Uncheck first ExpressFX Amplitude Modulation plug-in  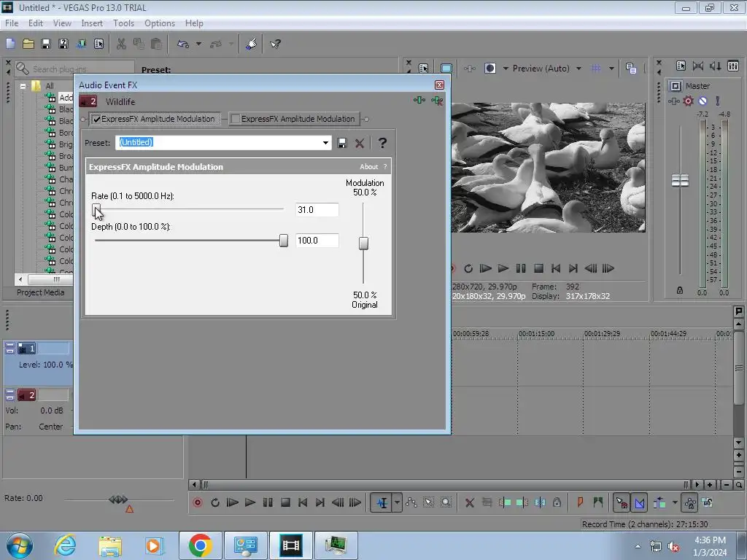[x=97, y=119]
